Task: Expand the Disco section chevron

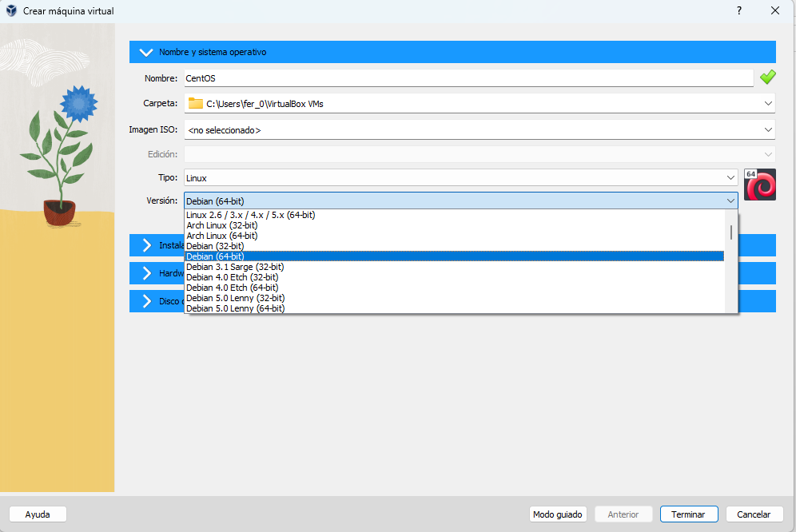Action: 147,301
